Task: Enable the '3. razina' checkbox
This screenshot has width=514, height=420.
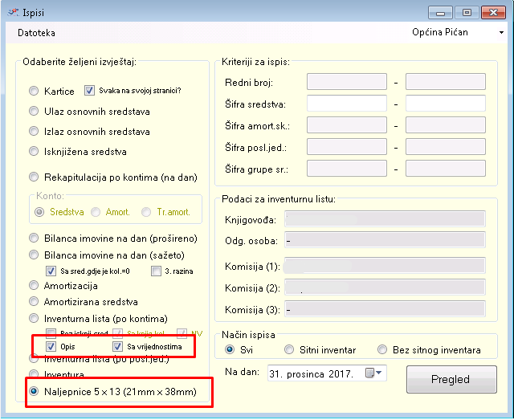Action: [x=157, y=271]
